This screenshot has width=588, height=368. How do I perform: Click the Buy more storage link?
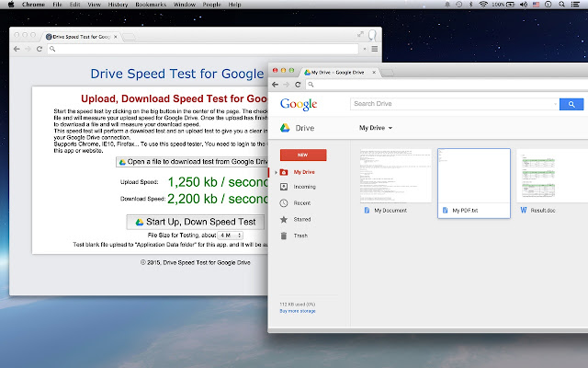(x=298, y=311)
